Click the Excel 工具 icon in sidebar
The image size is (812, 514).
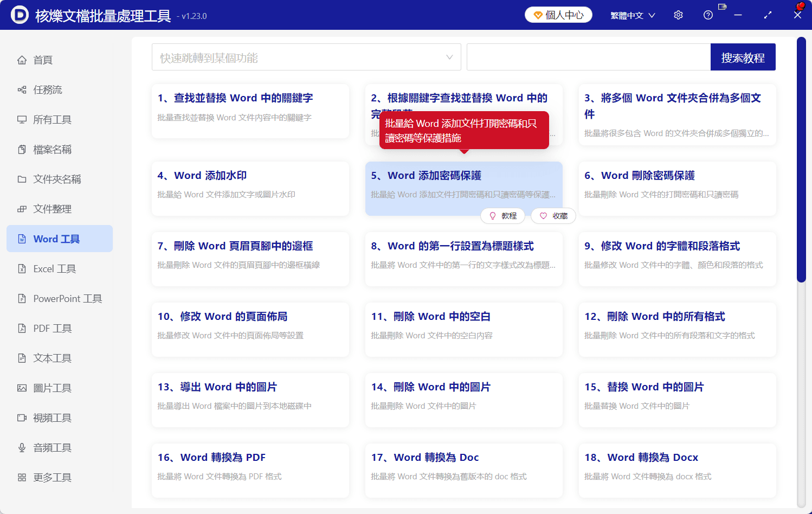coord(22,268)
